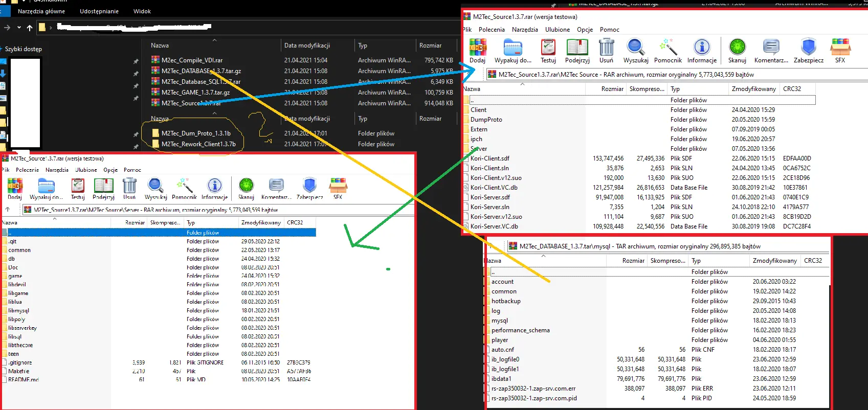Click Wypakuj do icon in top-right WinRAR window
This screenshot has width=868, height=410.
pyautogui.click(x=513, y=50)
